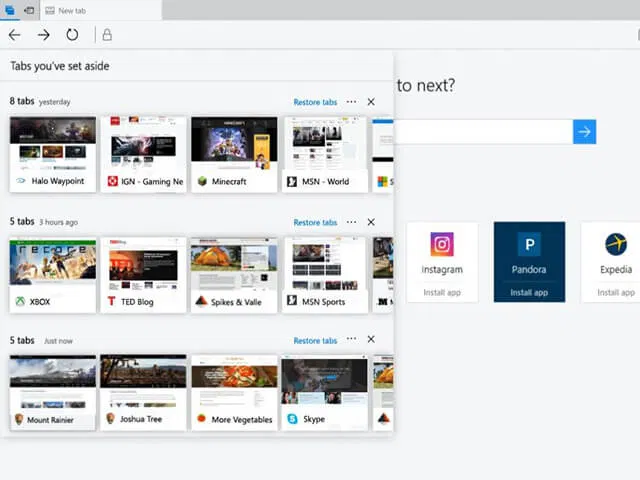Click the set these tabs aside icon

(x=29, y=10)
